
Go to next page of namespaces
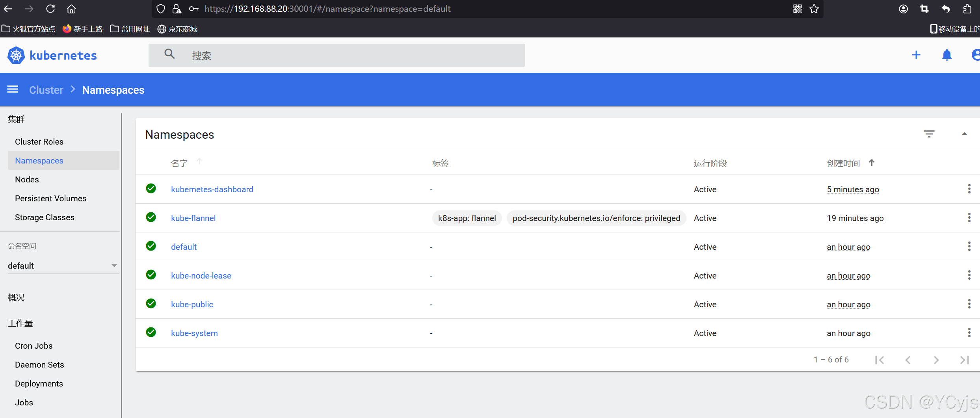[x=936, y=360]
